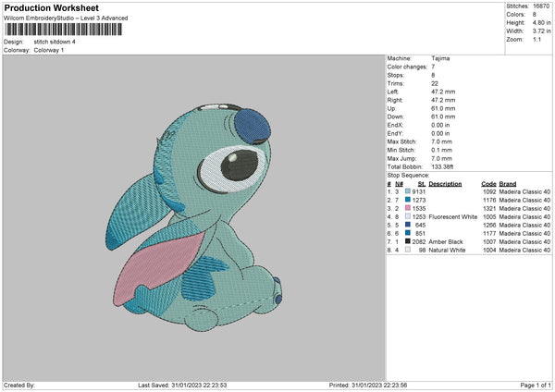
Task: Click the Up value '61.0 mm'
Action: (x=443, y=108)
